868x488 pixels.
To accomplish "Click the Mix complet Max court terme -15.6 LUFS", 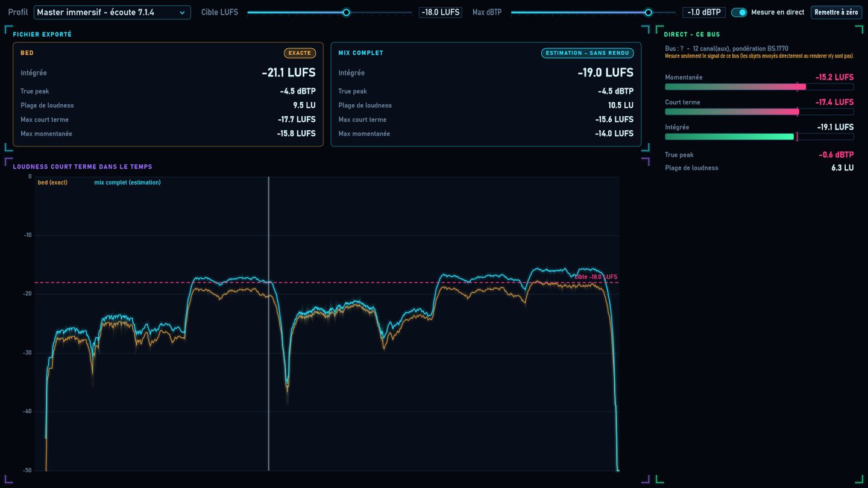I will point(614,119).
